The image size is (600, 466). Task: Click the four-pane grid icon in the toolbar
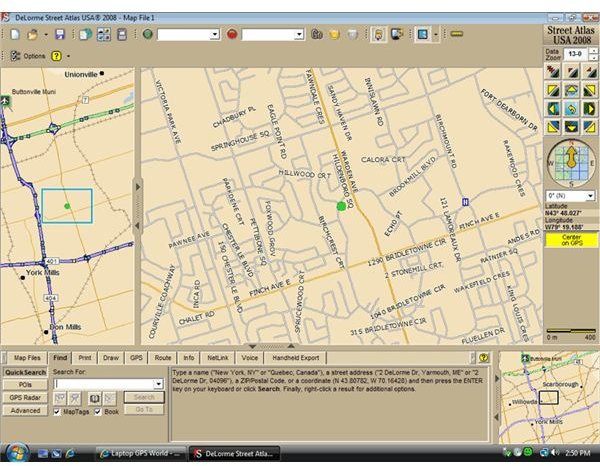tap(104, 34)
